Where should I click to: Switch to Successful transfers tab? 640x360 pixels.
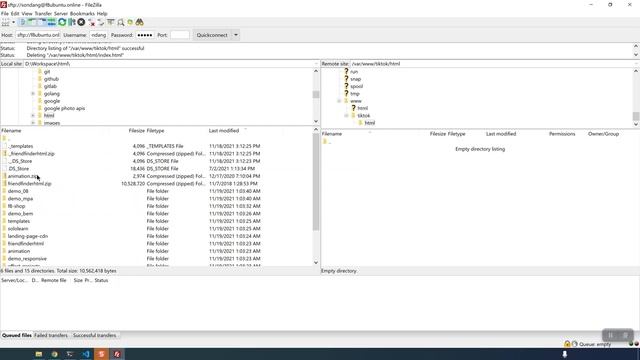click(94, 335)
